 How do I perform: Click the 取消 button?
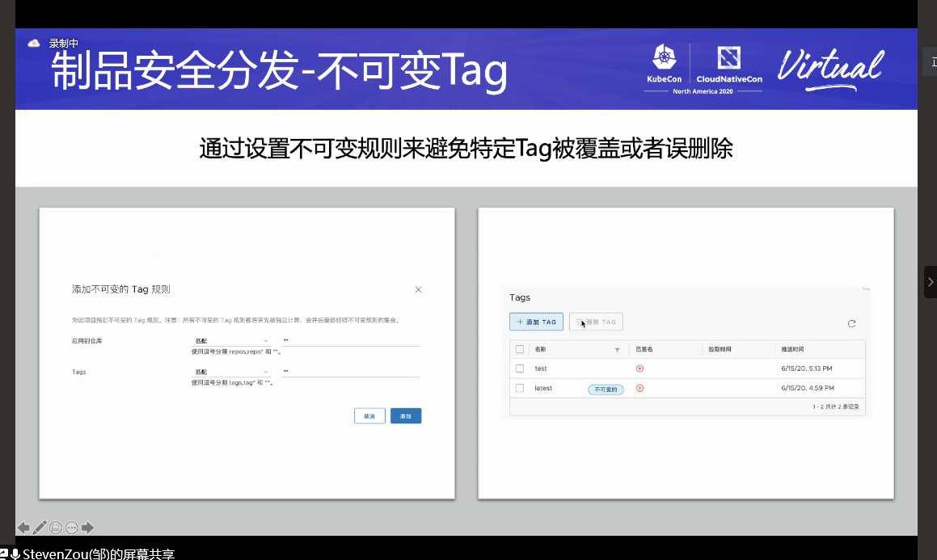coord(370,416)
